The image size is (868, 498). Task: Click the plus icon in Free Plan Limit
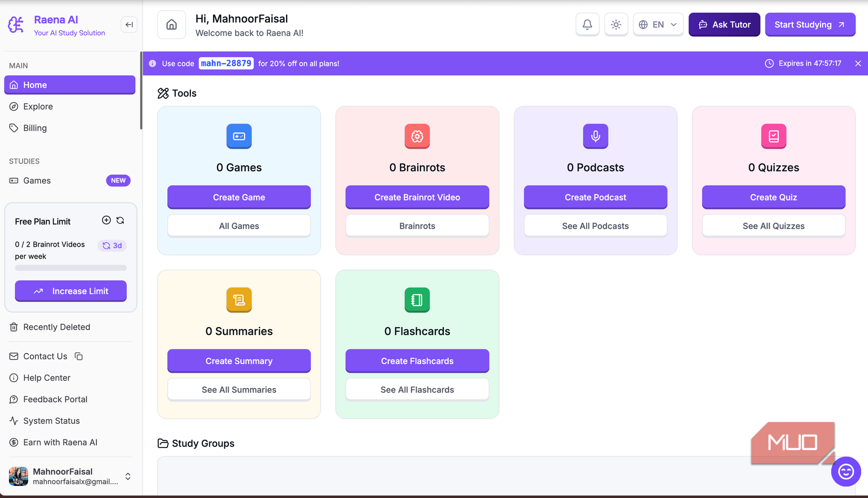106,220
